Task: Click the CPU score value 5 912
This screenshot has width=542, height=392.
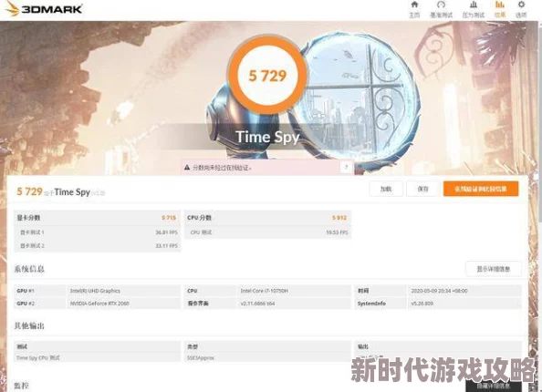Action: 339,218
